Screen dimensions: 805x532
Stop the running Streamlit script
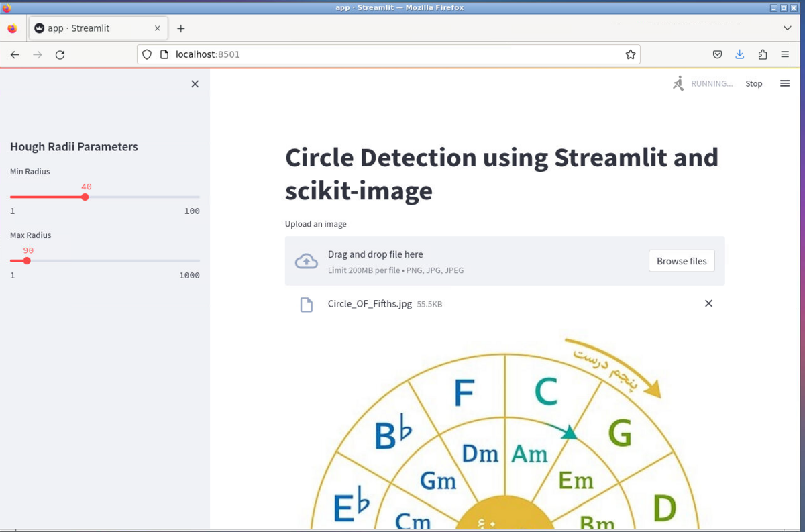click(754, 84)
